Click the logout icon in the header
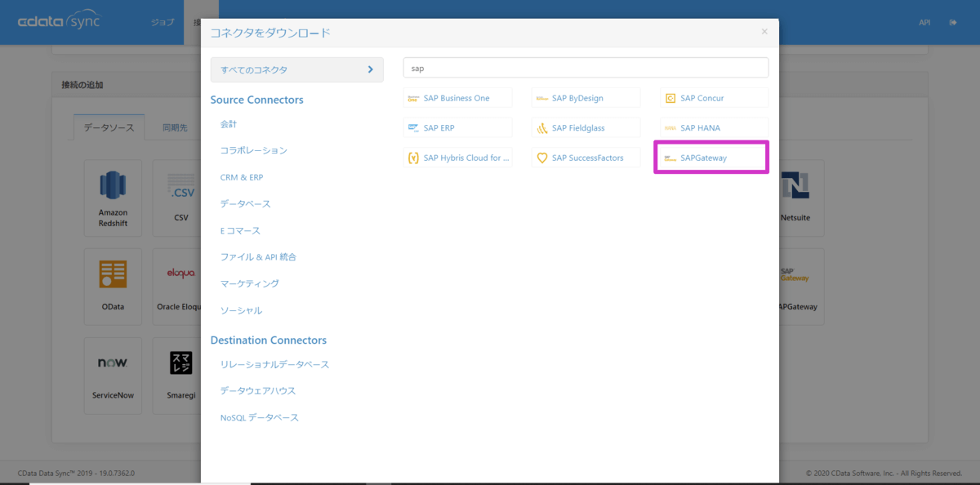The width and height of the screenshot is (980, 485). point(953,23)
